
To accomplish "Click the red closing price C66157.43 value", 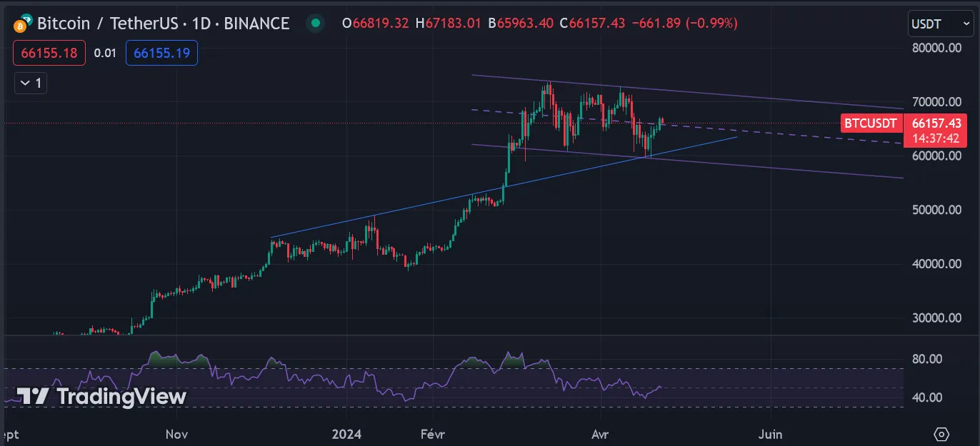I will pyautogui.click(x=592, y=24).
